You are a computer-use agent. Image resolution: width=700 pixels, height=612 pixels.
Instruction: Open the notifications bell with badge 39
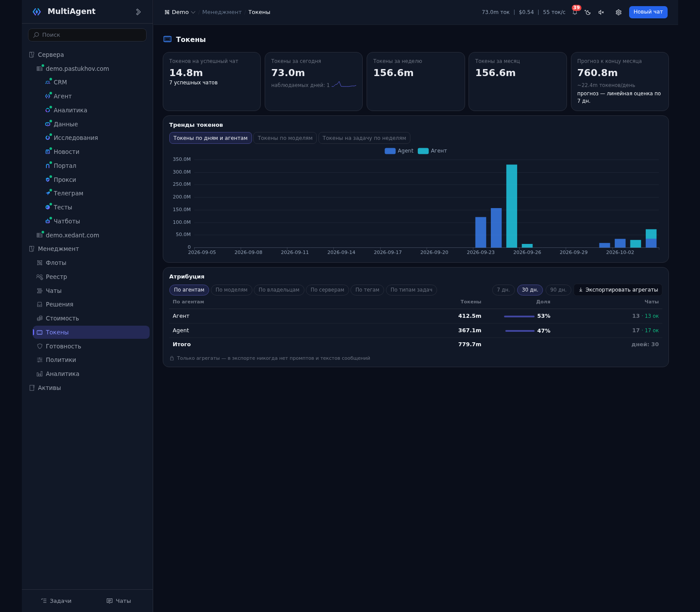[575, 12]
